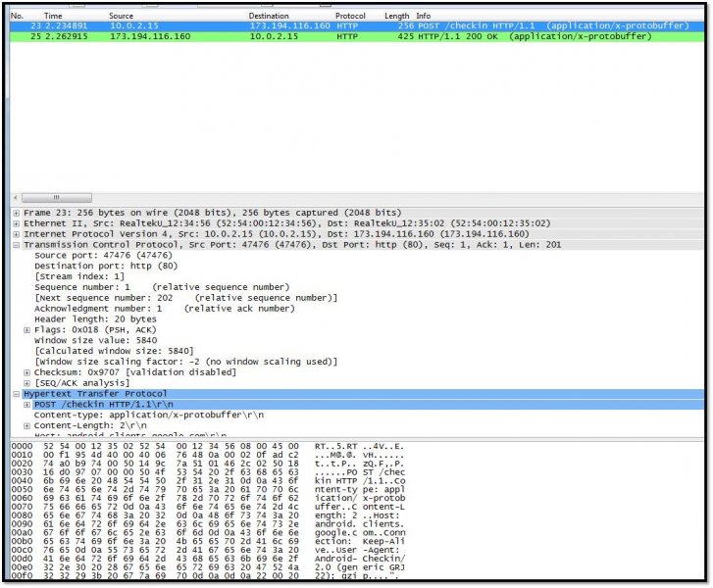This screenshot has height=588, width=713.
Task: Click the scrollbar left arrow in packet list
Action: (x=16, y=198)
